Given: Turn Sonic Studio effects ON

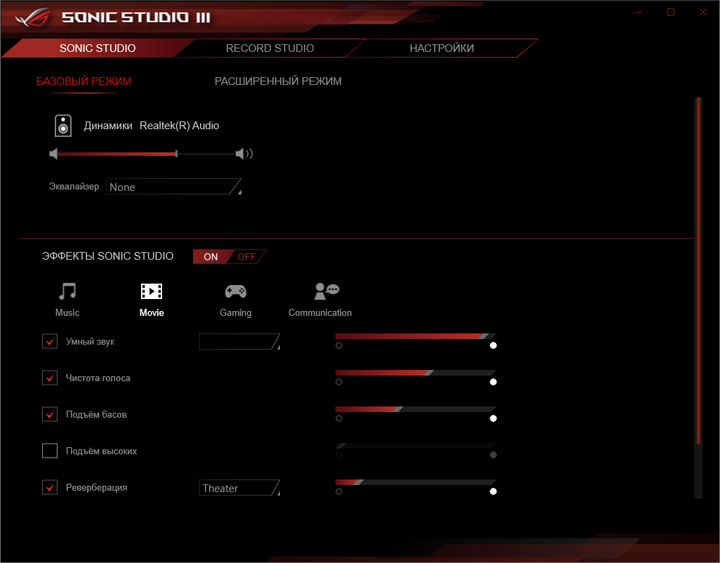Looking at the screenshot, I should click(x=211, y=257).
